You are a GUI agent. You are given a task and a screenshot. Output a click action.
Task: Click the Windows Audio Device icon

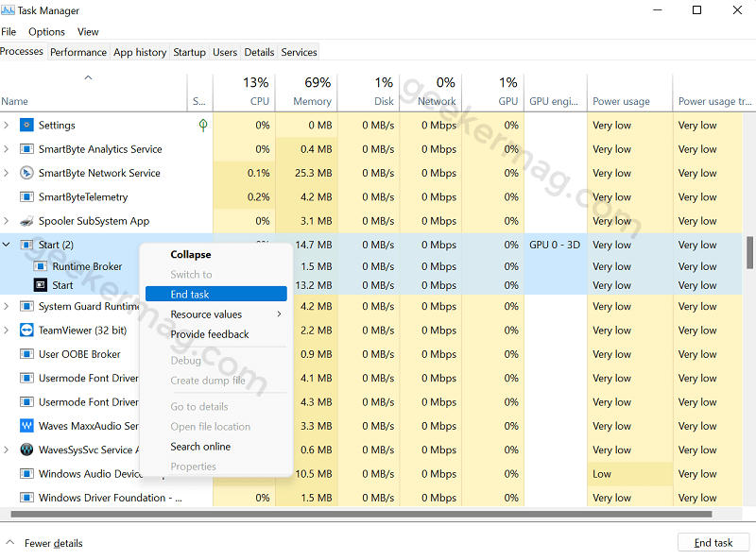26,474
